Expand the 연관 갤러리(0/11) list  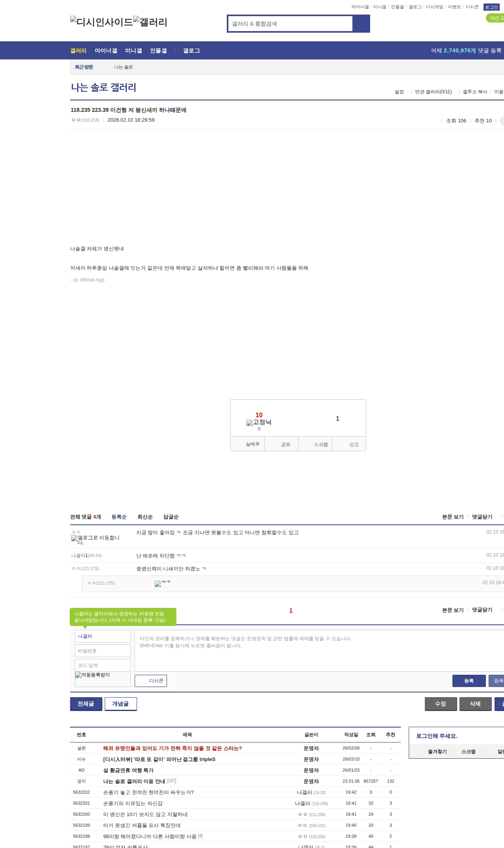coord(433,92)
